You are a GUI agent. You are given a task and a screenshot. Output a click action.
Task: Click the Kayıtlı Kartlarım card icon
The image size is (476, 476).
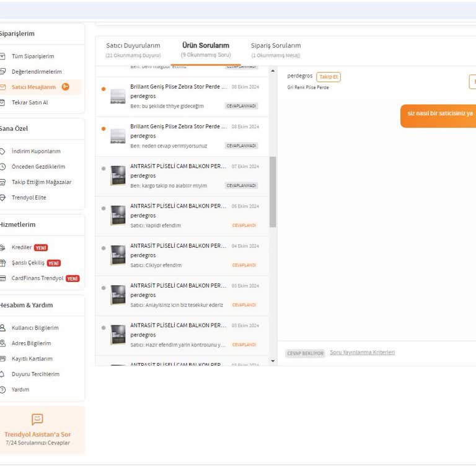coord(2,359)
